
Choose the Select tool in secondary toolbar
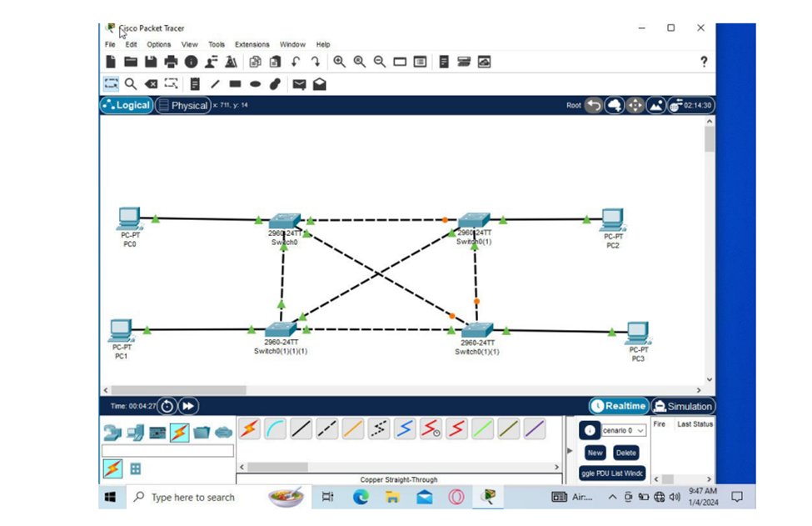point(111,84)
